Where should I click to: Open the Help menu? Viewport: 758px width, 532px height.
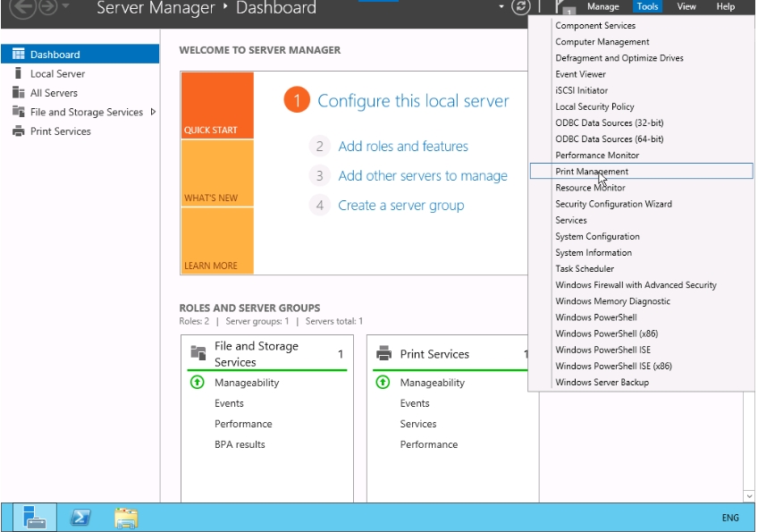click(725, 7)
